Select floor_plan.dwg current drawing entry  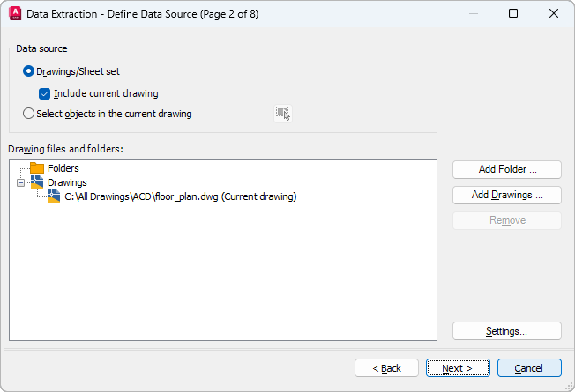point(180,196)
